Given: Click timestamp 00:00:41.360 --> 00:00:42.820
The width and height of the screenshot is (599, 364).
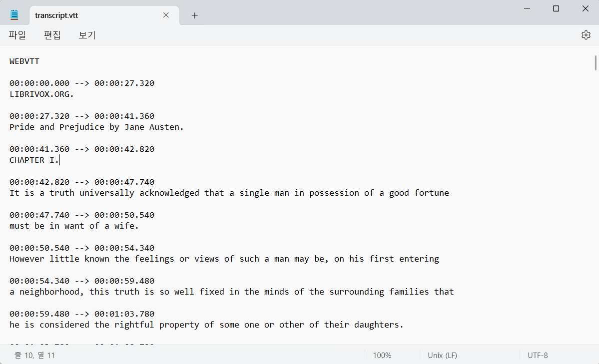Looking at the screenshot, I should tap(82, 149).
